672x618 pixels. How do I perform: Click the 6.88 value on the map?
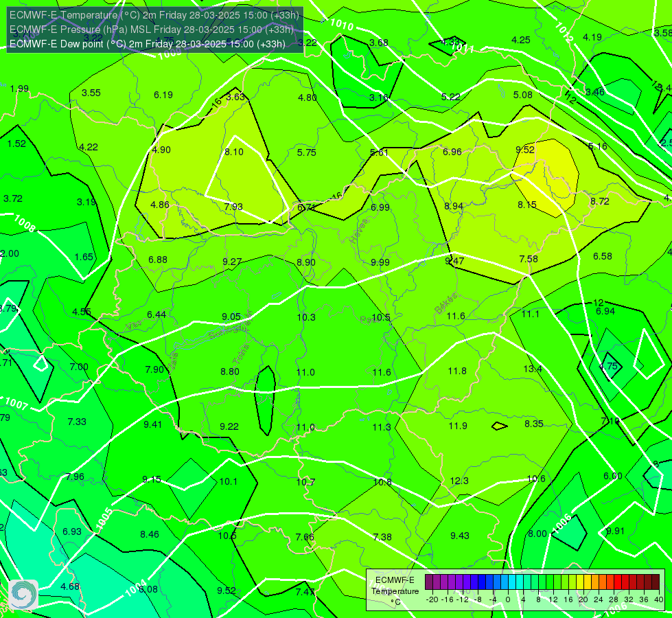point(158,260)
